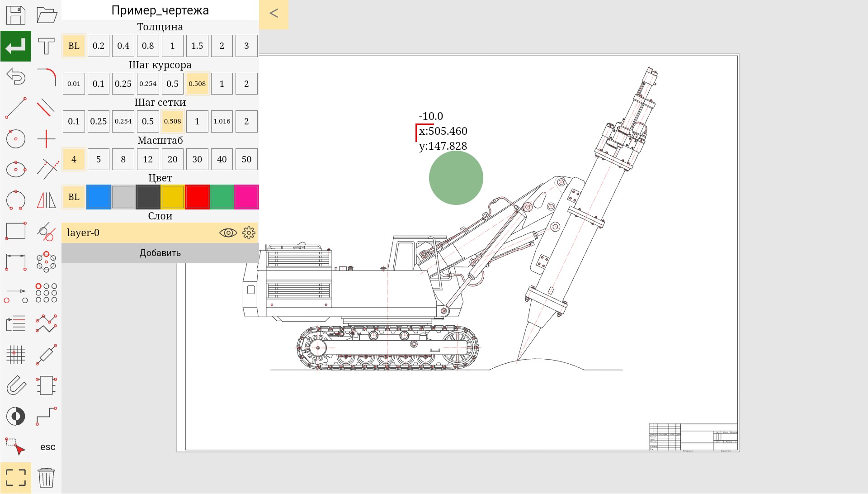The height and width of the screenshot is (494, 868).
Task: Select the resistor component tool
Action: [x=46, y=355]
